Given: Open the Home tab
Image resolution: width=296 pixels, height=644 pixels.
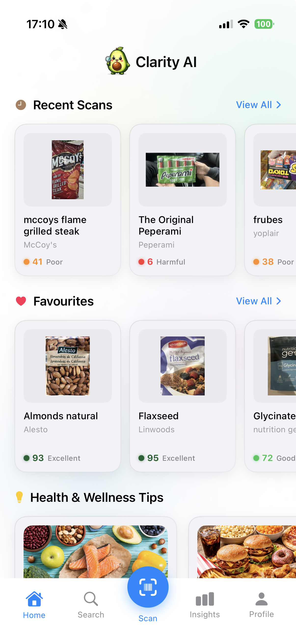Looking at the screenshot, I should click(34, 605).
